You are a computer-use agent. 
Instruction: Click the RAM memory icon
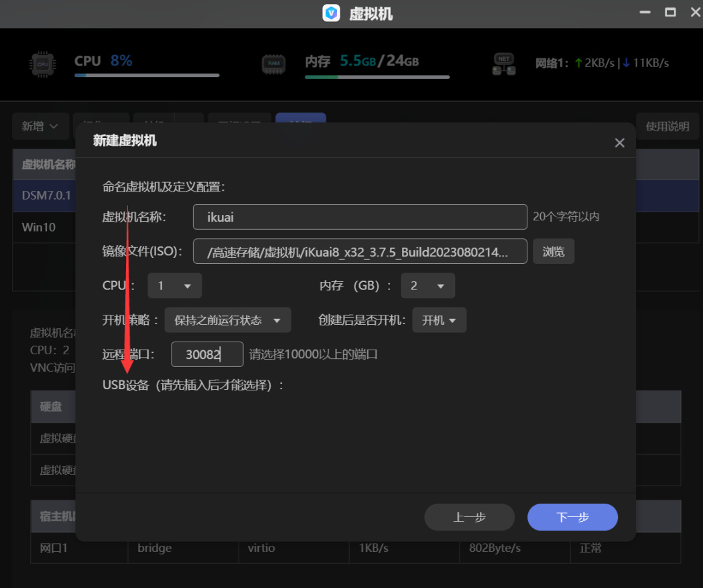point(273,64)
